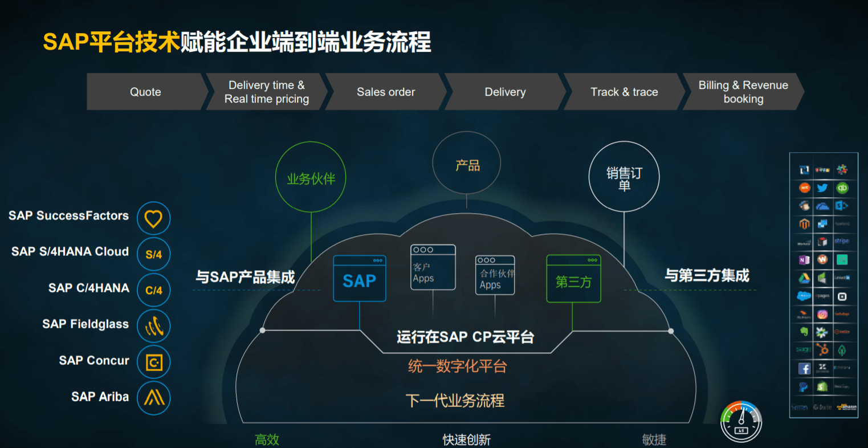This screenshot has width=868, height=448.
Task: Select the 合作伙伴 Apps window icon
Action: (495, 275)
